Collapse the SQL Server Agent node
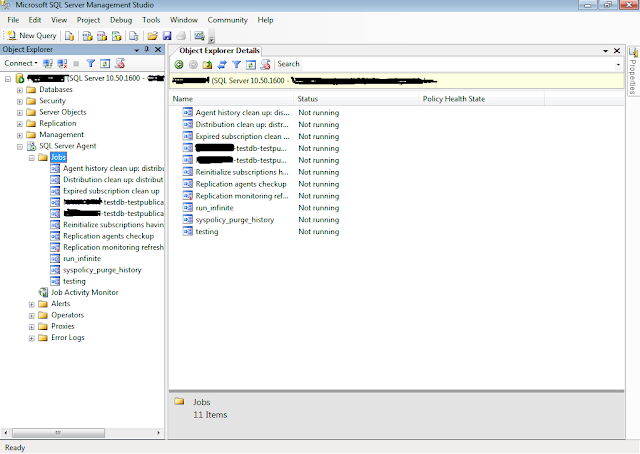 20,147
